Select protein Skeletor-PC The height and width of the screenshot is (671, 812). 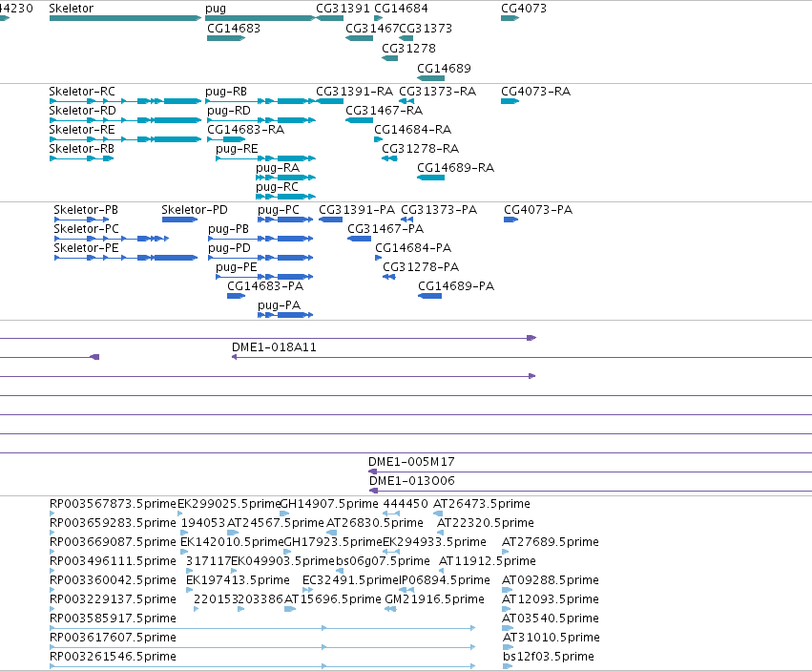point(86,229)
